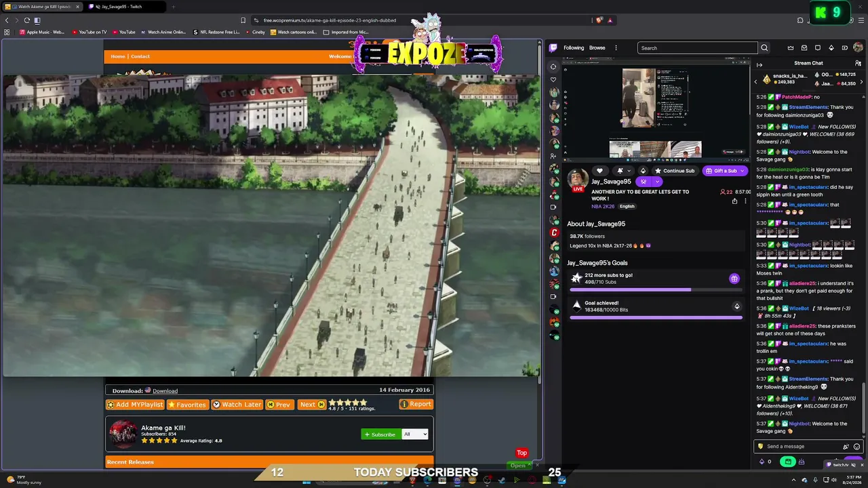This screenshot has height=488, width=868.
Task: Click the English stream tag
Action: [x=627, y=207]
